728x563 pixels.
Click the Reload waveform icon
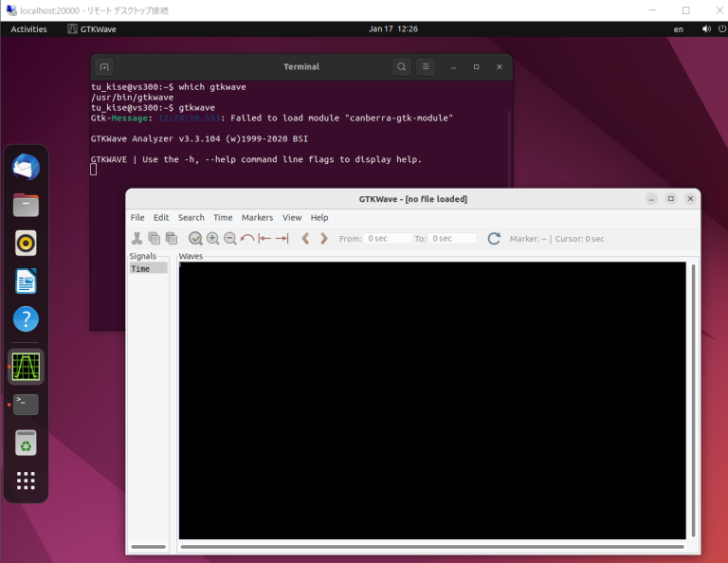[494, 239]
